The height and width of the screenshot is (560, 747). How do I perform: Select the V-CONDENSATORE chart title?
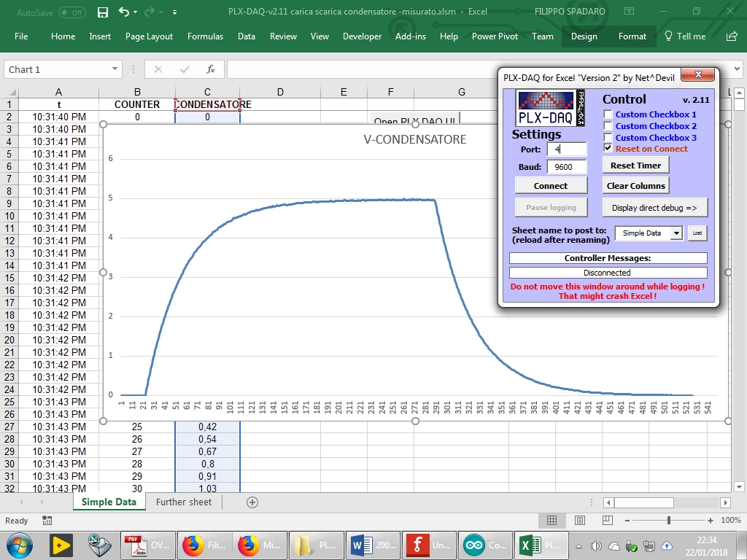[x=414, y=139]
